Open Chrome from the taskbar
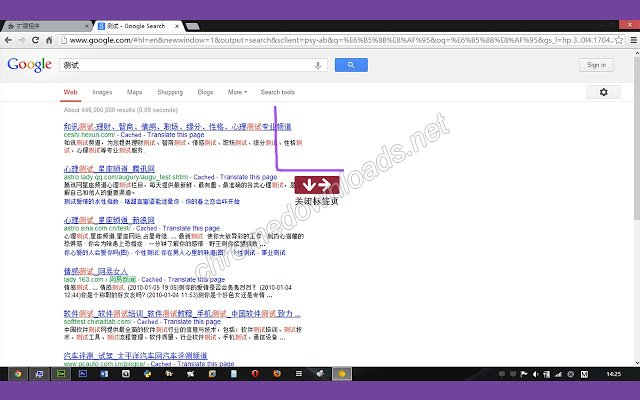 pos(18,374)
